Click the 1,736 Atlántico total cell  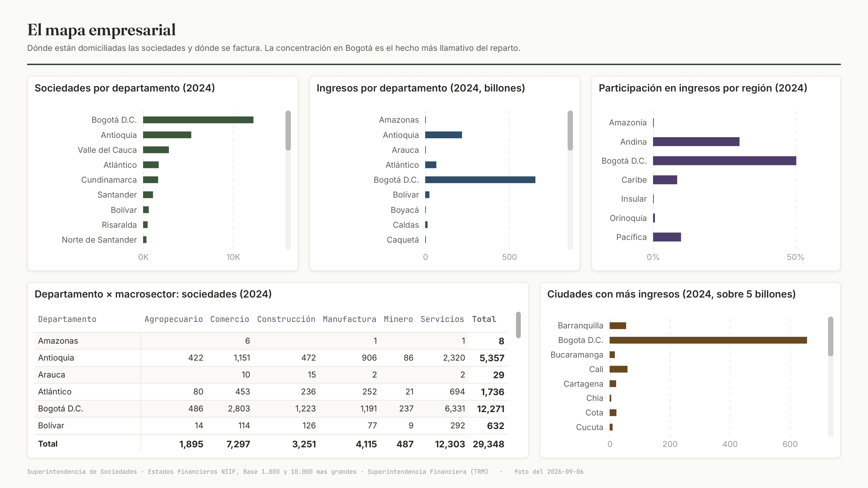click(493, 392)
